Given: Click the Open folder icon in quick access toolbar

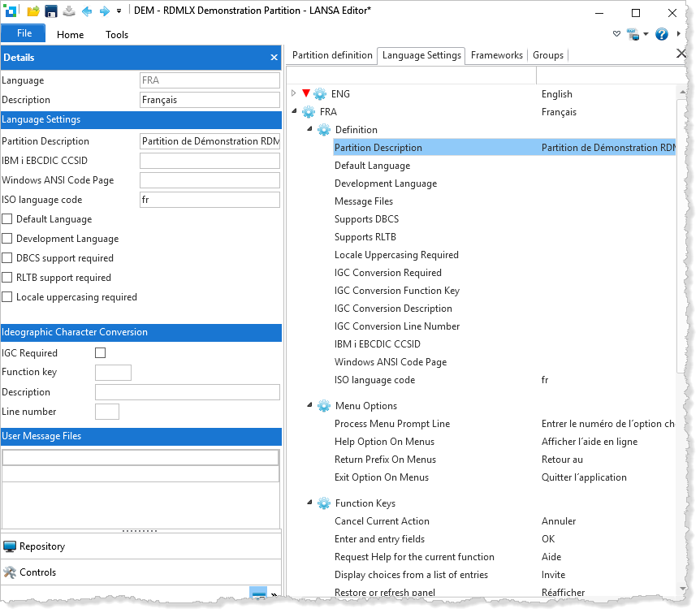Looking at the screenshot, I should click(x=32, y=11).
